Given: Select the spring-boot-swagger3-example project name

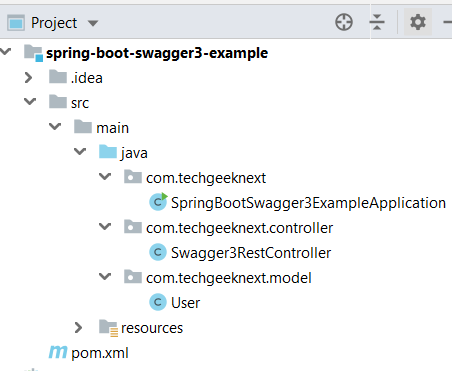Looking at the screenshot, I should [157, 53].
